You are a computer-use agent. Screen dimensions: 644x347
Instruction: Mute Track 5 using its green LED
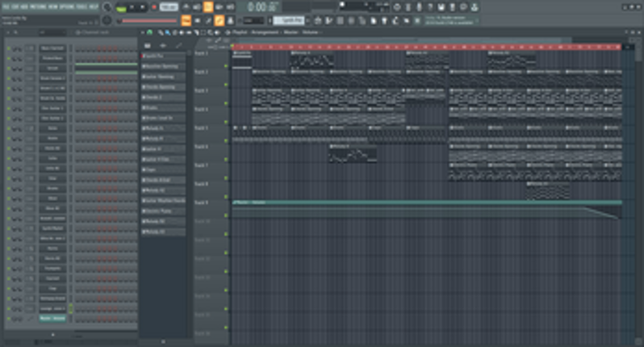pyautogui.click(x=226, y=140)
